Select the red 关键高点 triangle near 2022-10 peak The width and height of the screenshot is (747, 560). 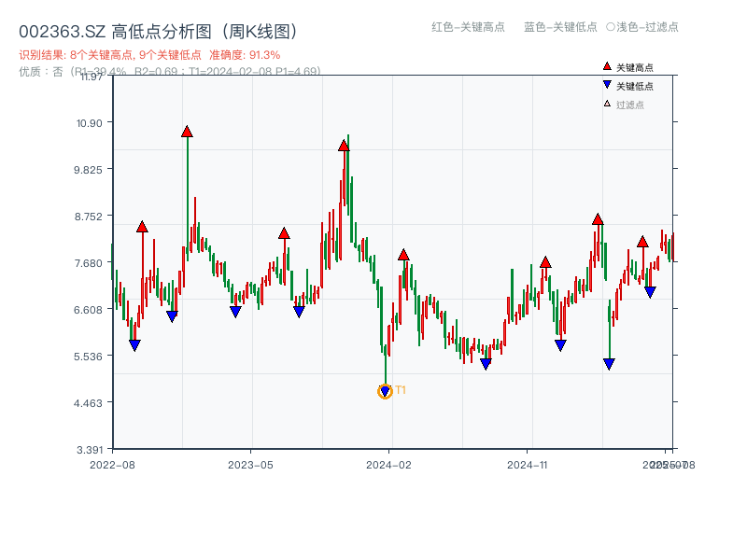coord(142,225)
